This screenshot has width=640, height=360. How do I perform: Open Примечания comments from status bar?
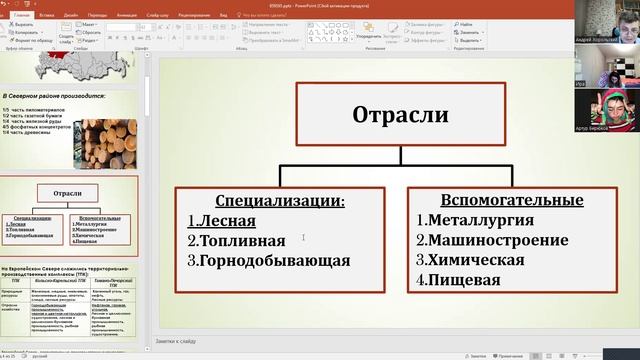(508, 356)
